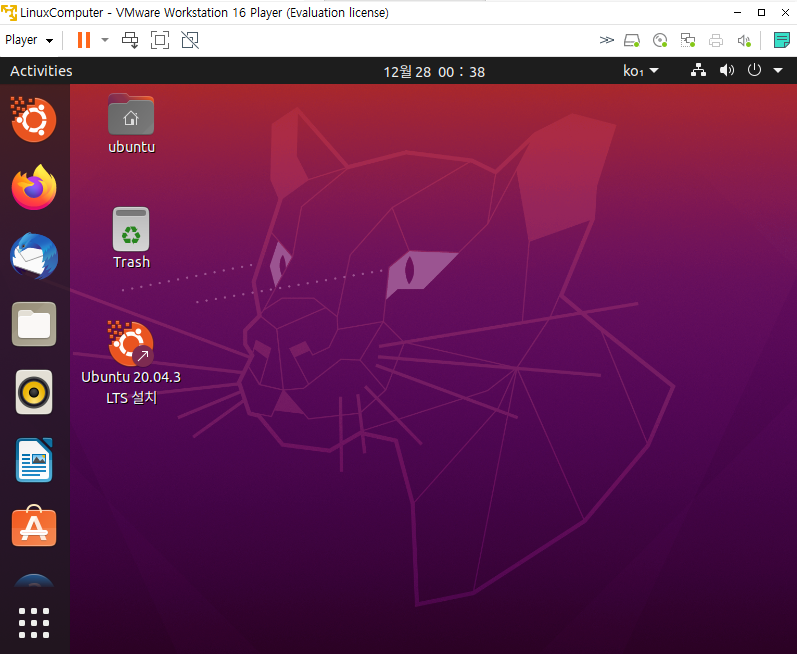Image resolution: width=797 pixels, height=654 pixels.
Task: Launch Firefox from the dock
Action: point(34,187)
